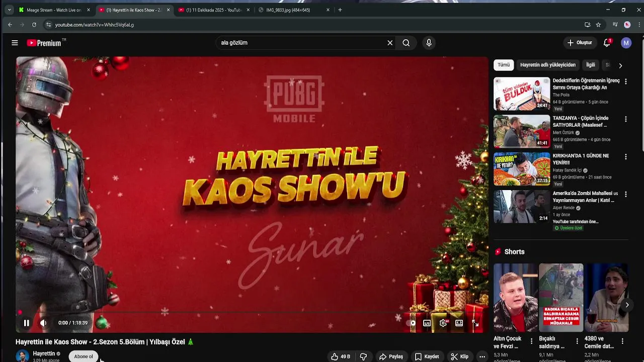Open options for Altın Çocuk short
The image size is (644, 362).
[x=531, y=341]
